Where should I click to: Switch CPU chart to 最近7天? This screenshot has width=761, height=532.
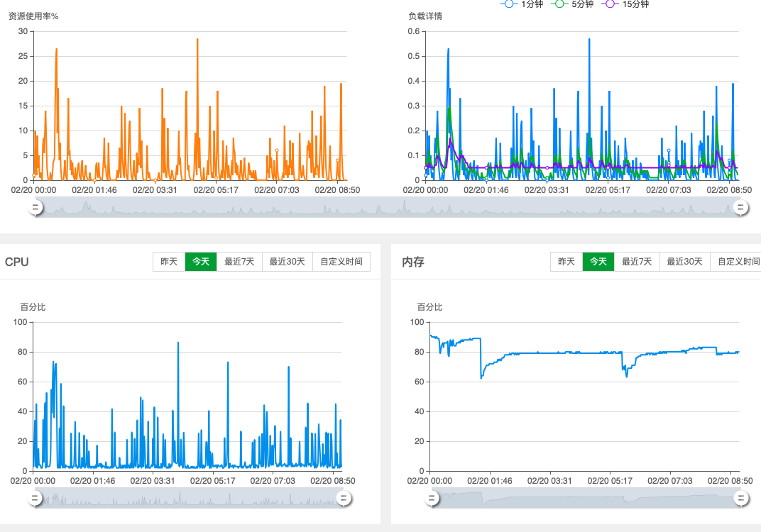[239, 262]
